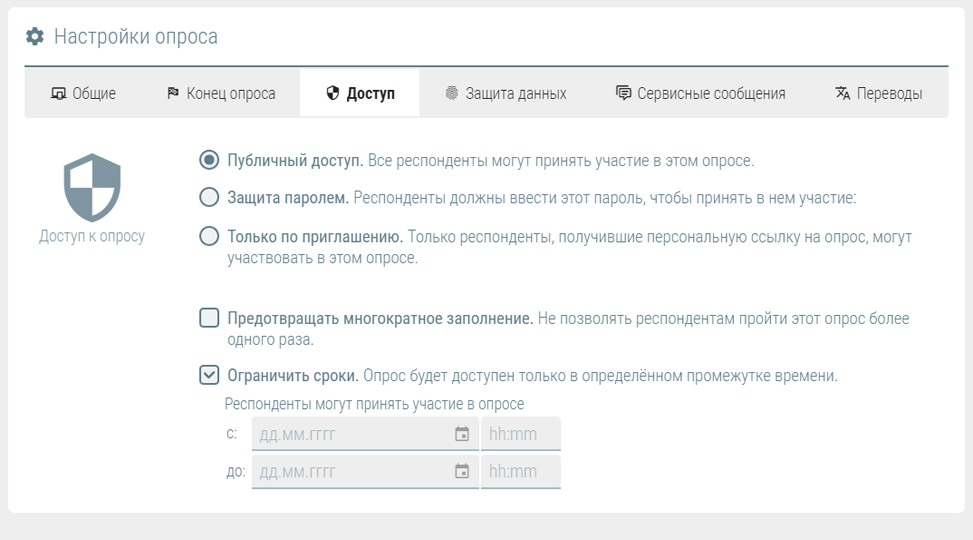Select the Защита паролем radio option

pos(209,197)
